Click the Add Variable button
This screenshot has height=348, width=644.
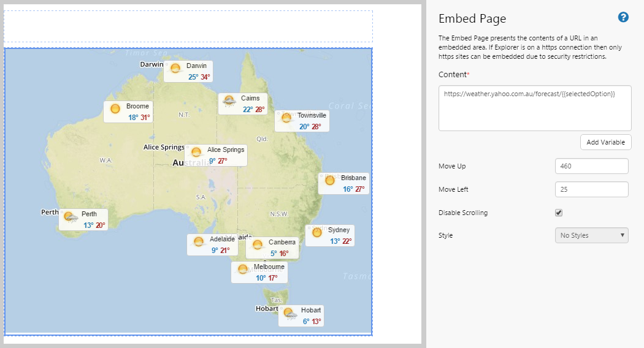(x=606, y=142)
